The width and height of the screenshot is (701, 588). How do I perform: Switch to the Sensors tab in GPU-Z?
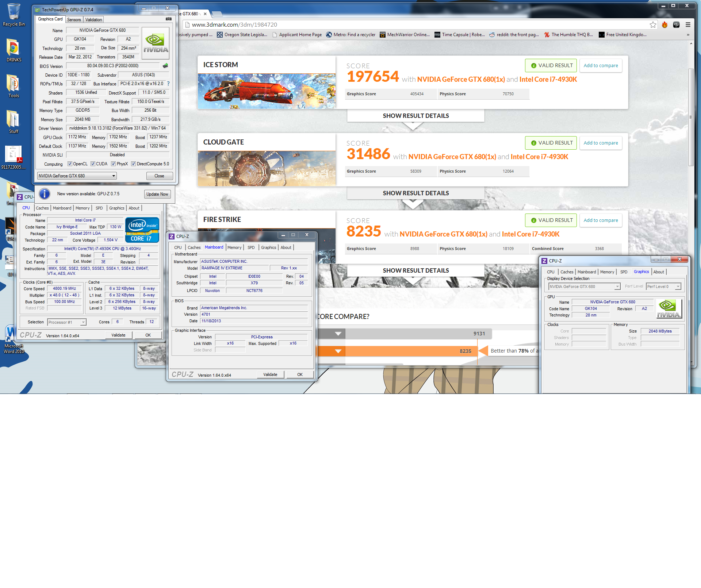click(x=74, y=20)
